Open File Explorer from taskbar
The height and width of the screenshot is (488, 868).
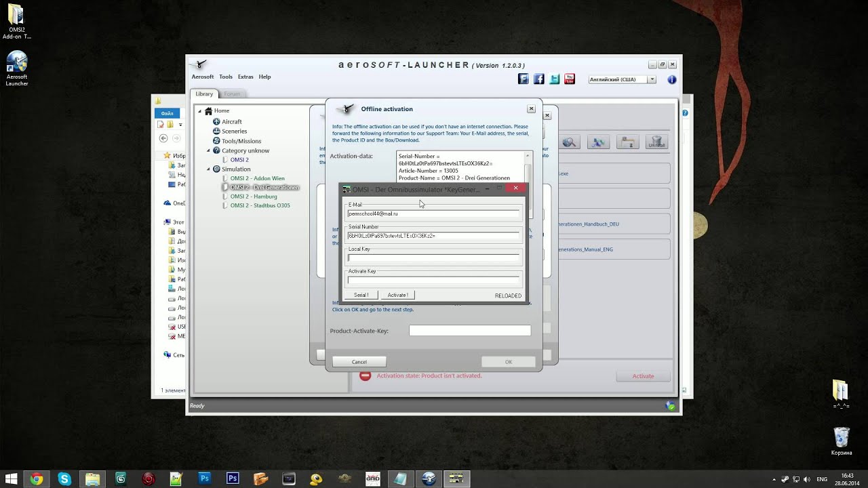pyautogui.click(x=92, y=479)
